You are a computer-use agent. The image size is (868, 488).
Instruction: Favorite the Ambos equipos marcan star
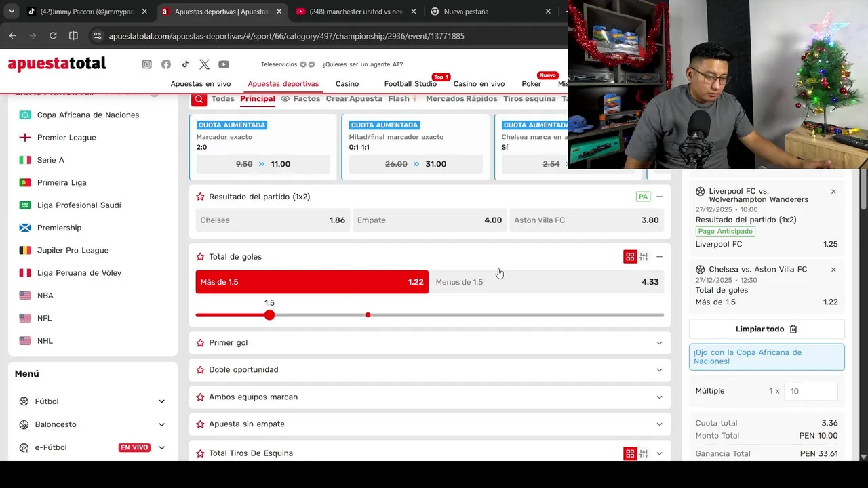[200, 397]
